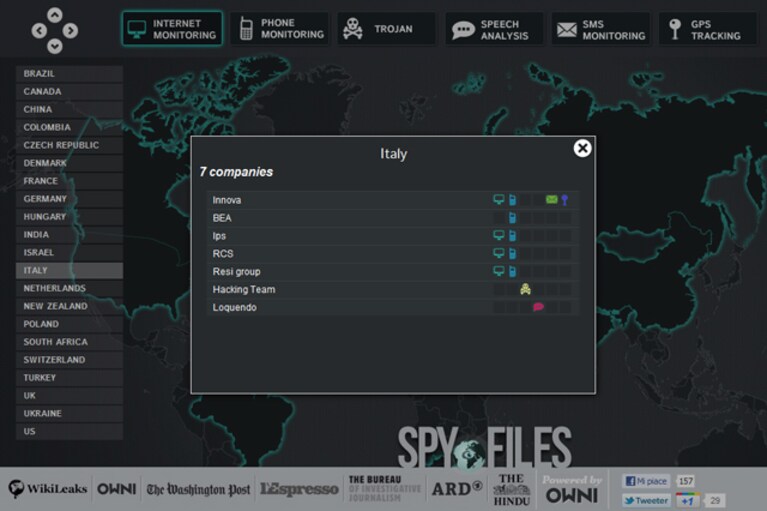
Task: Select Ukraine in the country list
Action: click(69, 414)
